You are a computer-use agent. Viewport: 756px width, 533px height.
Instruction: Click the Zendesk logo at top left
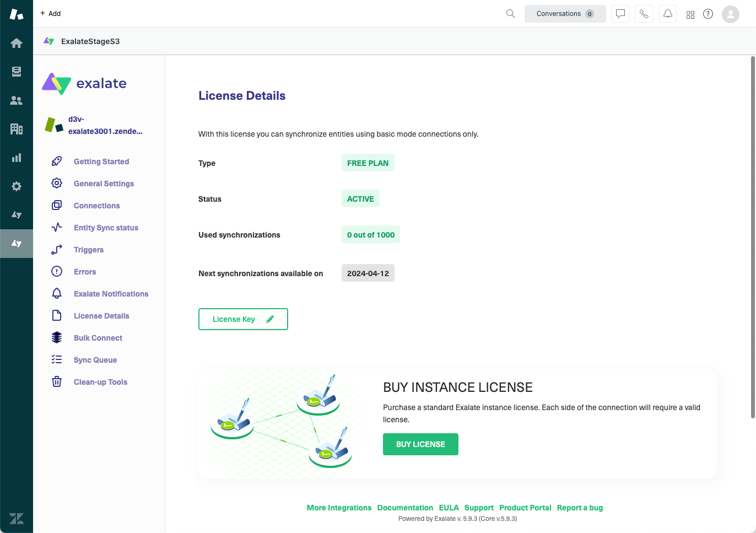[x=17, y=14]
